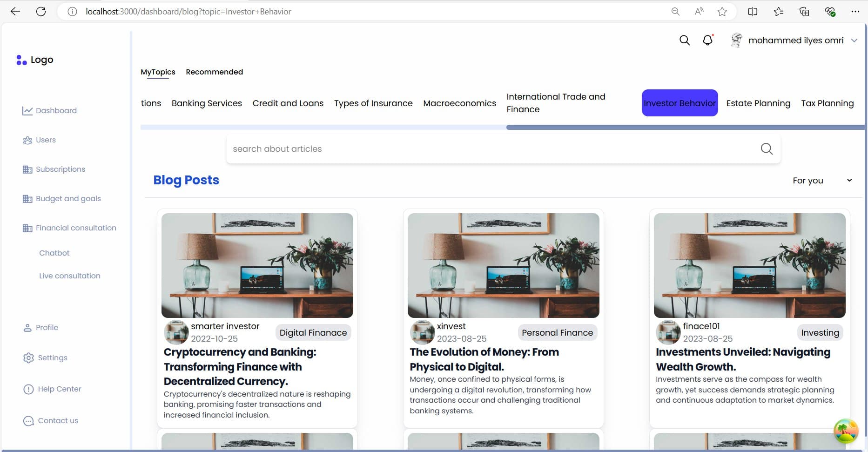Switch to the Recommended tab

point(214,72)
